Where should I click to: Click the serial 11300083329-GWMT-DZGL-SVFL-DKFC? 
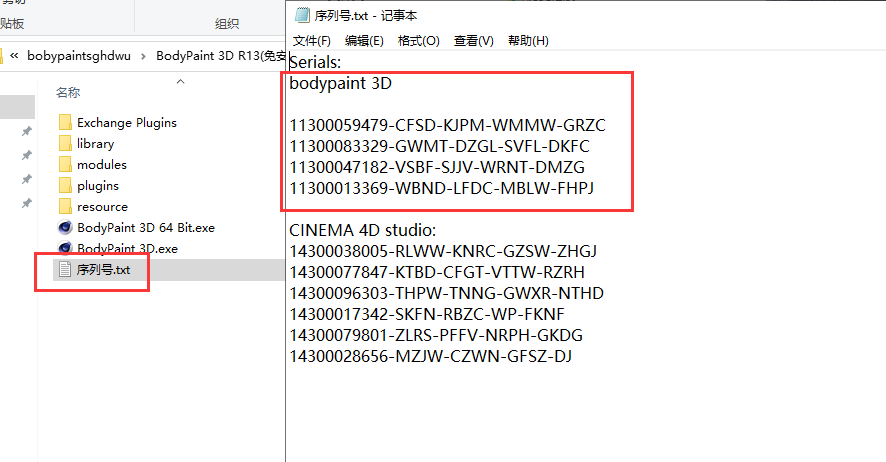pos(439,146)
